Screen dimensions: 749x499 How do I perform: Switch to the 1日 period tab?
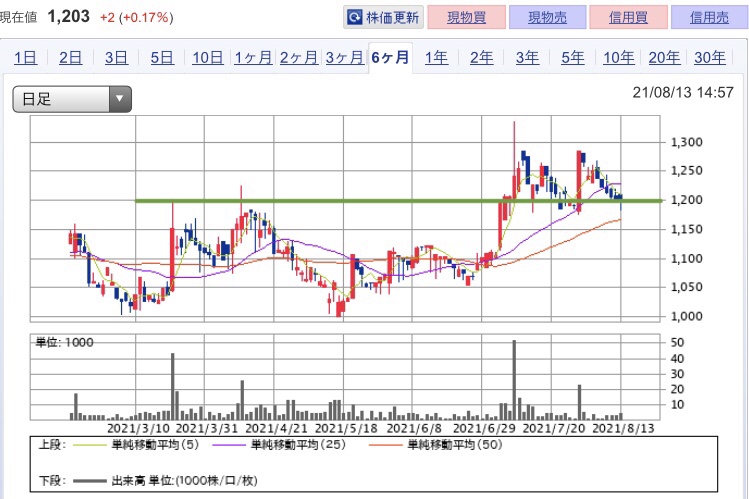coord(25,58)
